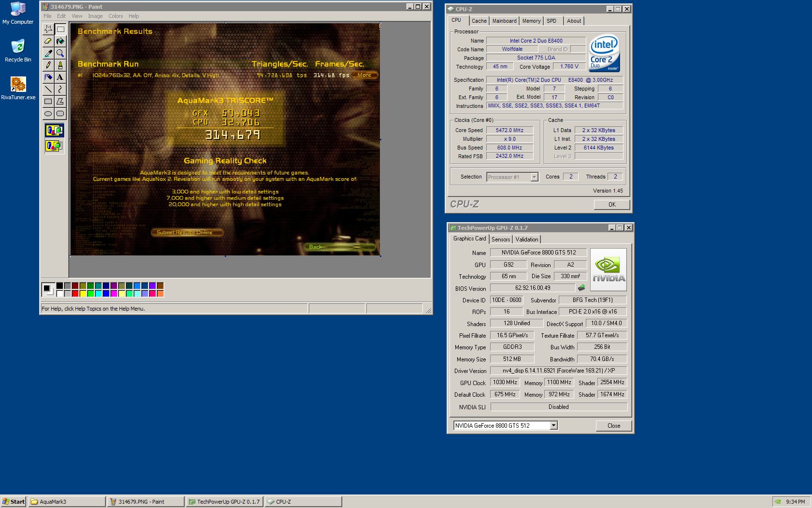Click Close in the GPU-Z window
This screenshot has width=812, height=508.
[614, 426]
